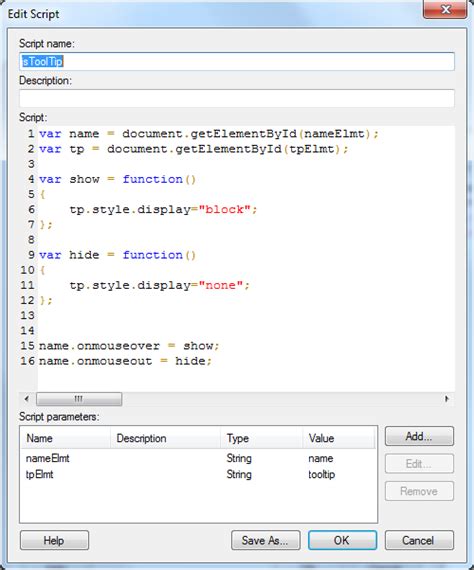Click the String type of nameElmt
Image resolution: width=474 pixels, height=570 pixels.
click(239, 458)
